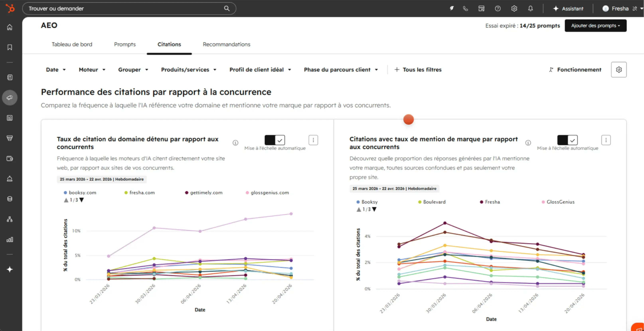Open the Commerce wallet sidebar icon
Viewport: 644px width, 331px height.
click(10, 158)
